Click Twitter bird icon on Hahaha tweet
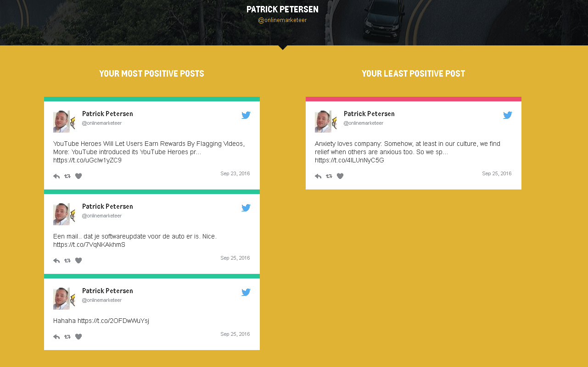Viewport: 588px width, 367px height. (x=246, y=292)
